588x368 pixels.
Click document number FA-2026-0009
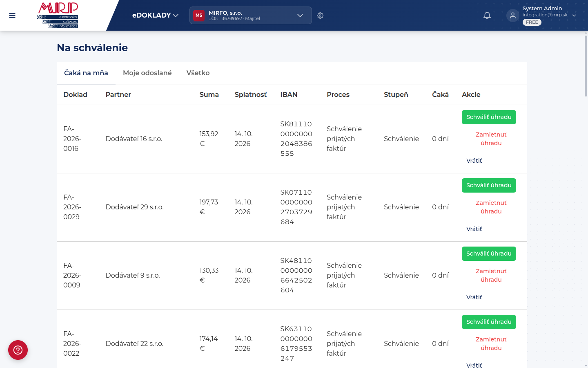point(72,275)
